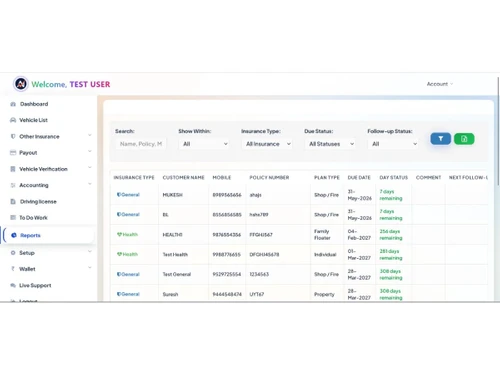The image size is (500, 375).
Task: Export report with green file button
Action: click(464, 139)
